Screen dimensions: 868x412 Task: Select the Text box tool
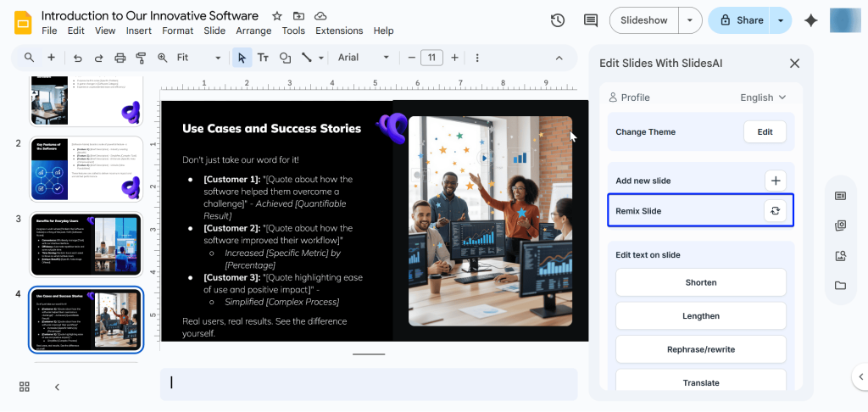(x=263, y=58)
